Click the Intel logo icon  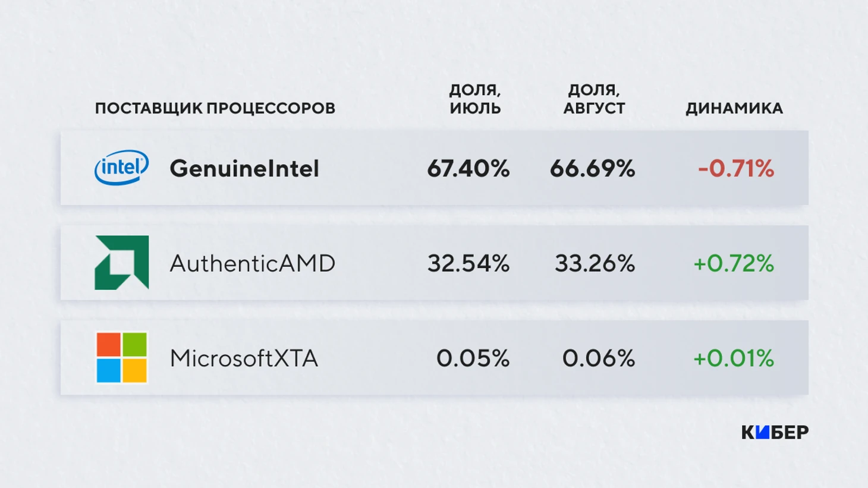[x=122, y=168]
